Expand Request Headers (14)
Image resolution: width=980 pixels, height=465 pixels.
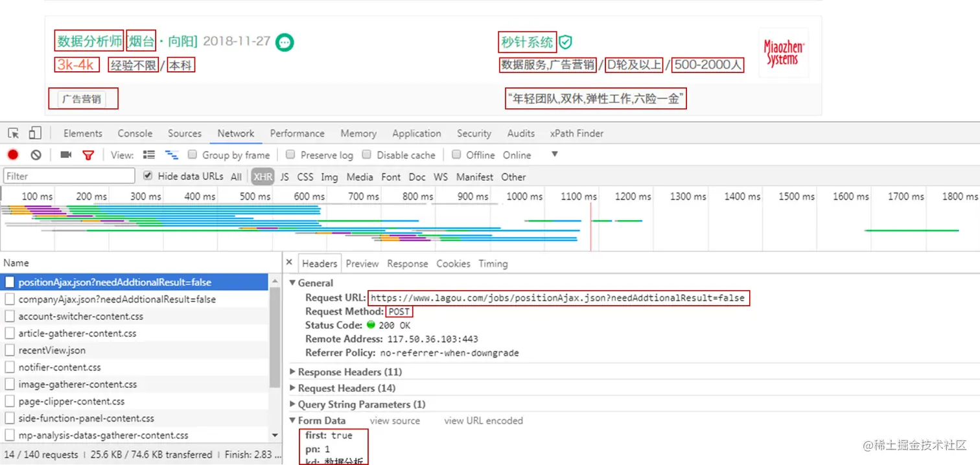click(293, 388)
